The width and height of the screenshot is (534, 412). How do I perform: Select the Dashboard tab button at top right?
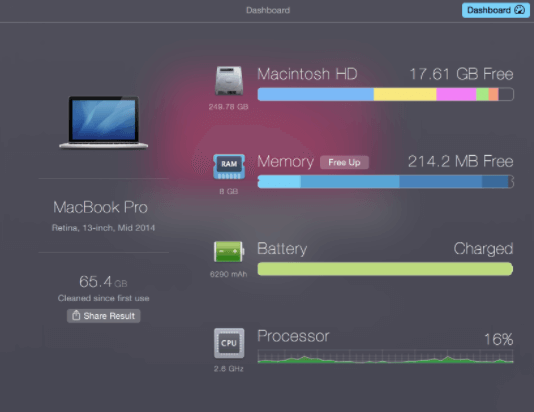click(496, 10)
